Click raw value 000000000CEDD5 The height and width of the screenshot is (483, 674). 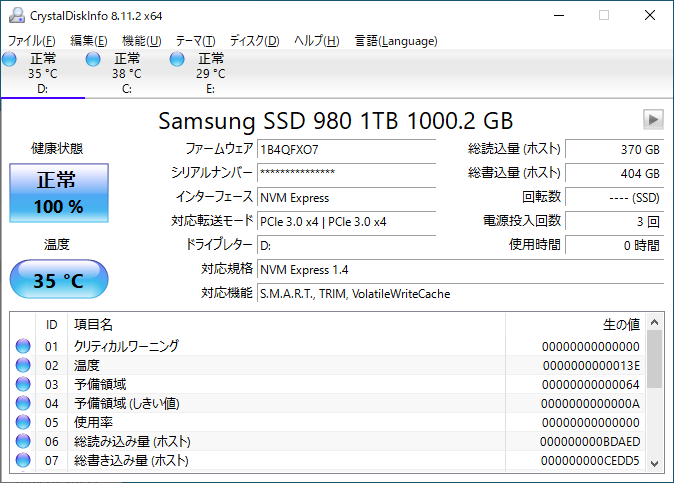pos(590,460)
